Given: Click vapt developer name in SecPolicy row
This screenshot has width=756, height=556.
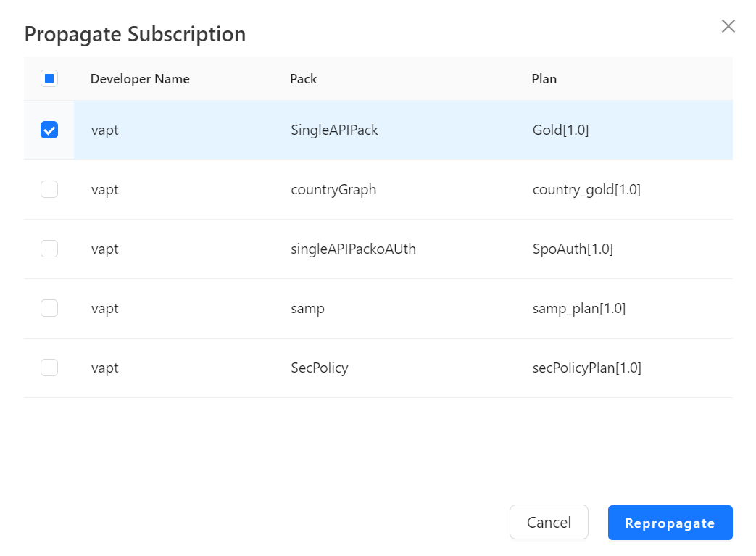Looking at the screenshot, I should pyautogui.click(x=104, y=368).
